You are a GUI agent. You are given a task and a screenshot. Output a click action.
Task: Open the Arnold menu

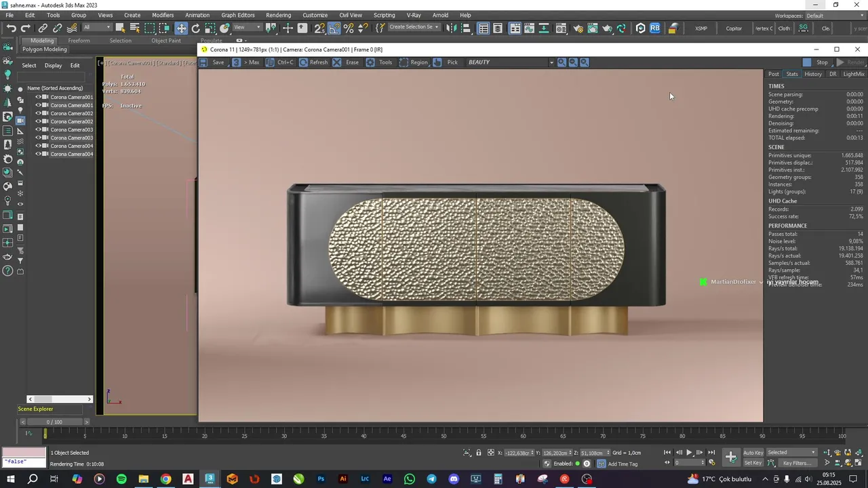point(440,15)
